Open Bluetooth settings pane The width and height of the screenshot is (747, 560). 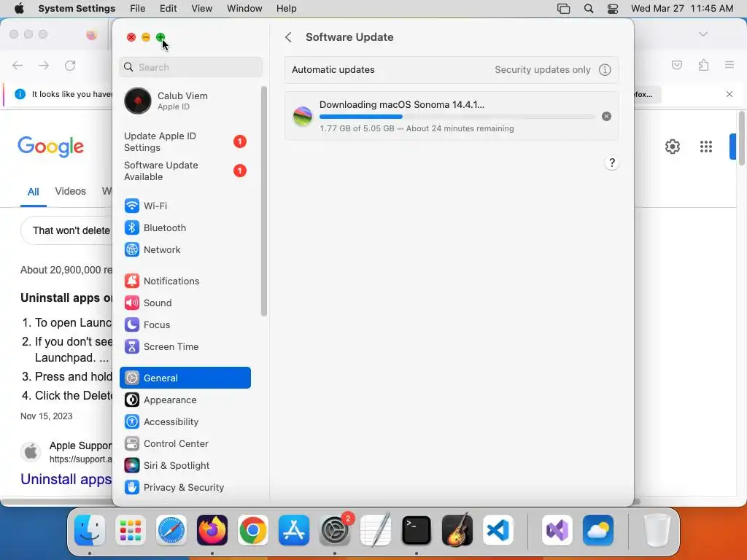coord(185,227)
